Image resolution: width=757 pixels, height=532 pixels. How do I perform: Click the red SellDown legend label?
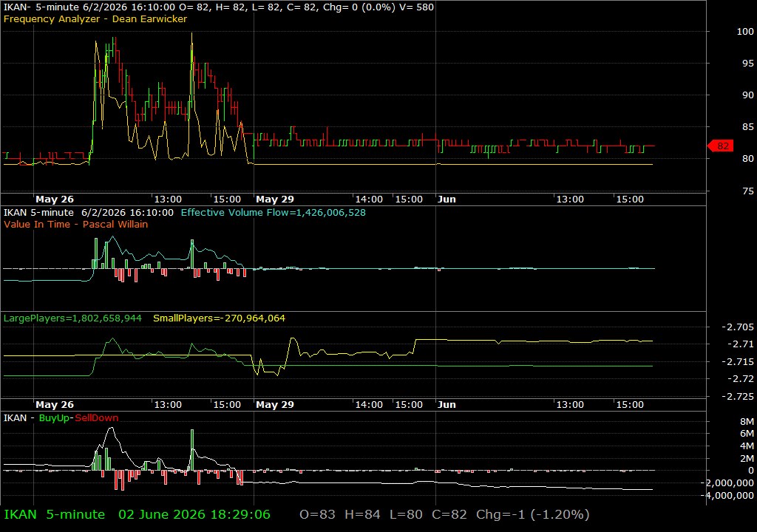pos(97,418)
